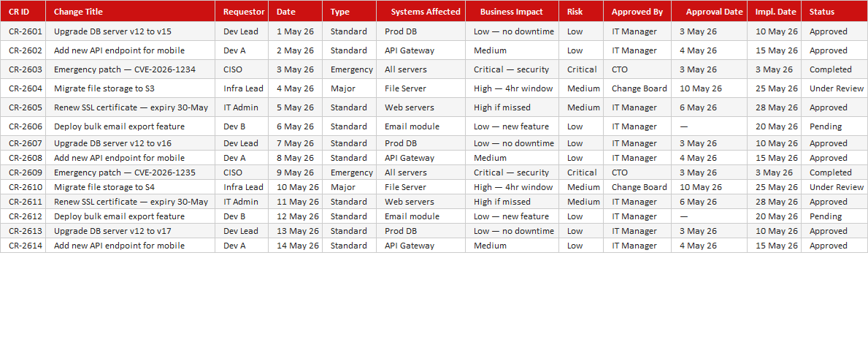Click the Infra Lead cell in the CR-2610 row
868x345 pixels.
coord(242,187)
